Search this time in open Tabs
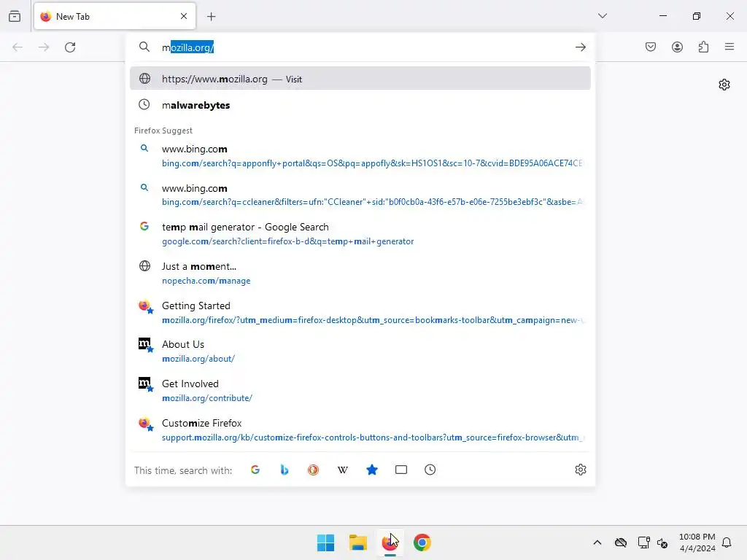The width and height of the screenshot is (747, 560). [401, 470]
